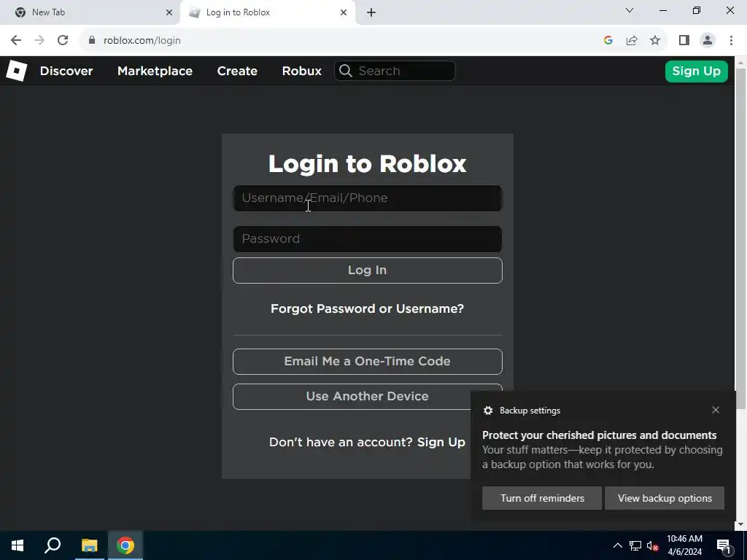Open a new browser tab
The height and width of the screenshot is (560, 747).
click(x=371, y=12)
